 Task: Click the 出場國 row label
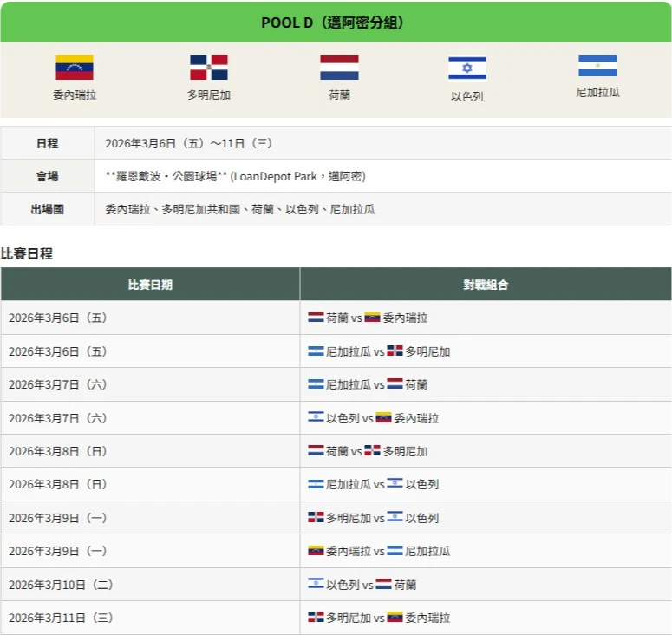pyautogui.click(x=48, y=210)
